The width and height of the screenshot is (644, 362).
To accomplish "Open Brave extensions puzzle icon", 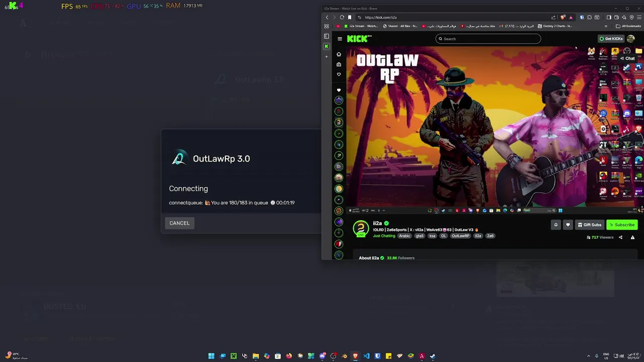I will click(x=589, y=17).
